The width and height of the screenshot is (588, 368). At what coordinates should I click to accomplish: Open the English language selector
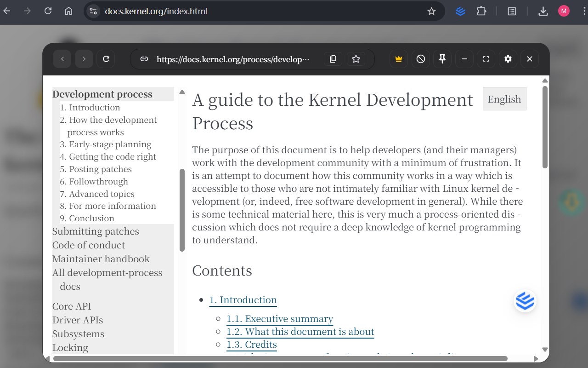pos(504,99)
